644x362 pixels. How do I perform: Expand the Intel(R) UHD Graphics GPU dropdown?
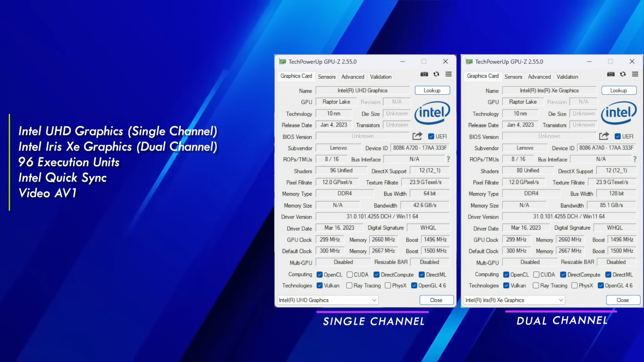(374, 300)
